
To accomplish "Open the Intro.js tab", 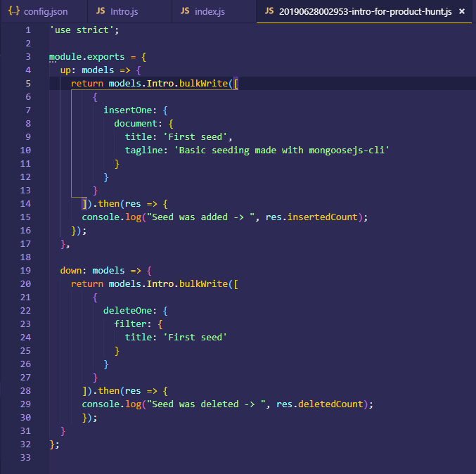I will [129, 11].
